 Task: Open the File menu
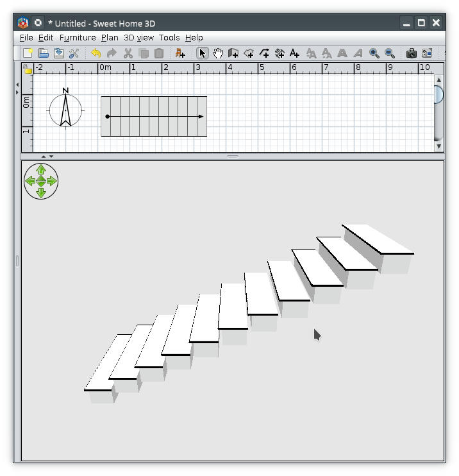coord(26,38)
